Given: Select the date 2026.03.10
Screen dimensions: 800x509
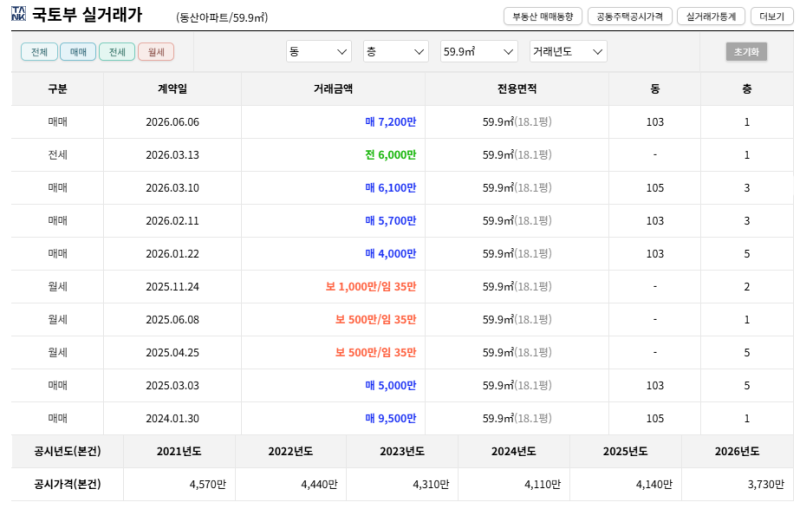Looking at the screenshot, I should coord(172,188).
